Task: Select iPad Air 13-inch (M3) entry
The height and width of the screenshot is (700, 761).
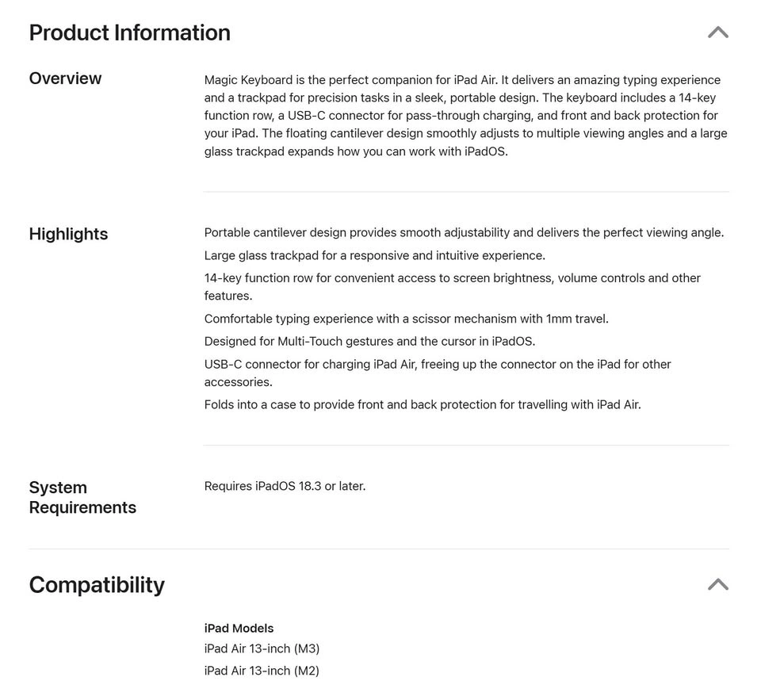Action: click(262, 648)
